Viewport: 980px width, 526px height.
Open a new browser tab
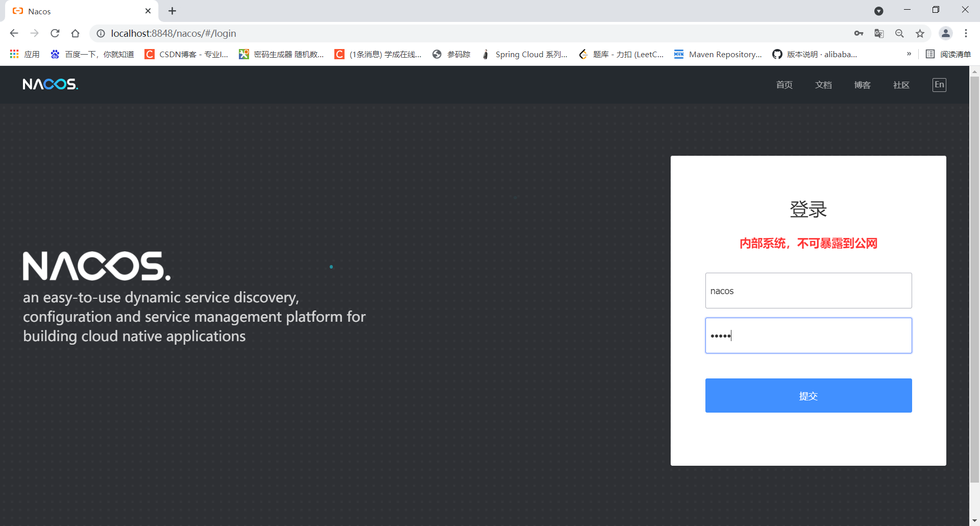pos(172,11)
